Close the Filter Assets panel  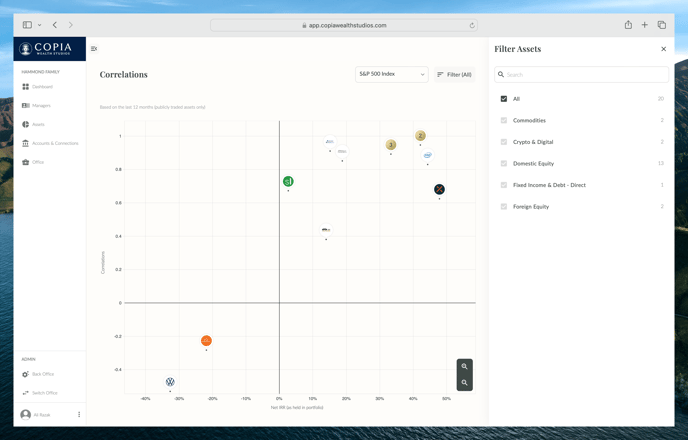pyautogui.click(x=663, y=49)
